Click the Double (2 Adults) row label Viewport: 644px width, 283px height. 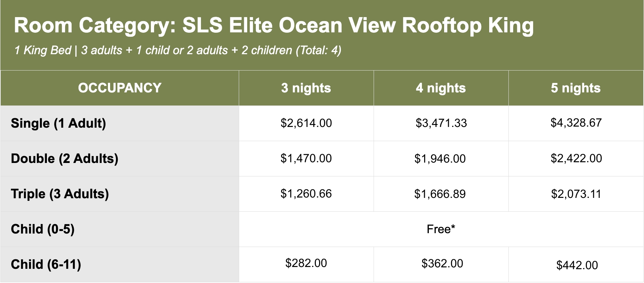[x=65, y=159]
